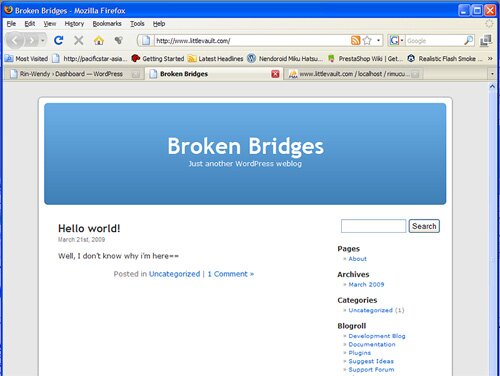
Task: Click the Stop loading X icon
Action: tap(79, 41)
